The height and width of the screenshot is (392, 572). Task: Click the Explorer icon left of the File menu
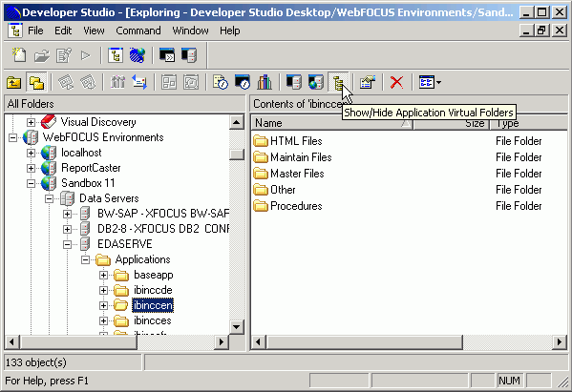(x=15, y=31)
